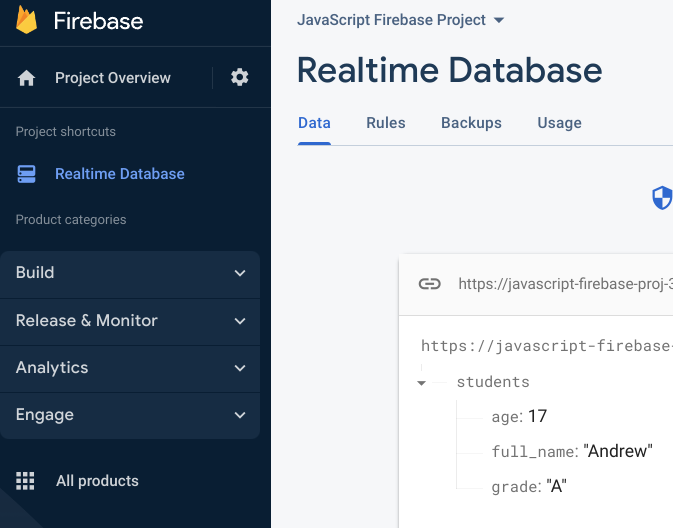Click the All products link

coord(97,481)
